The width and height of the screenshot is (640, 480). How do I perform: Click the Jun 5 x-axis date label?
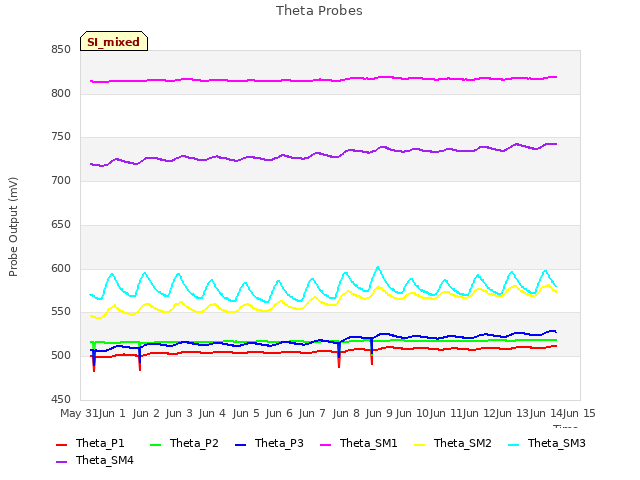(x=246, y=413)
